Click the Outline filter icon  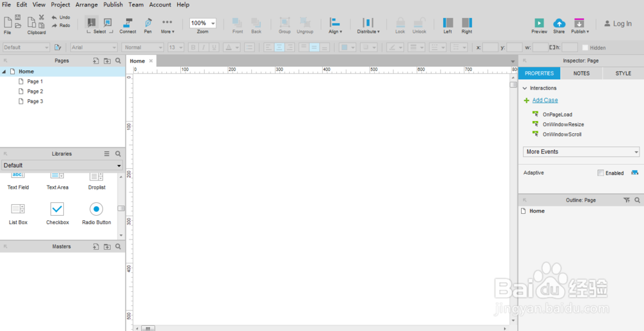click(x=627, y=200)
